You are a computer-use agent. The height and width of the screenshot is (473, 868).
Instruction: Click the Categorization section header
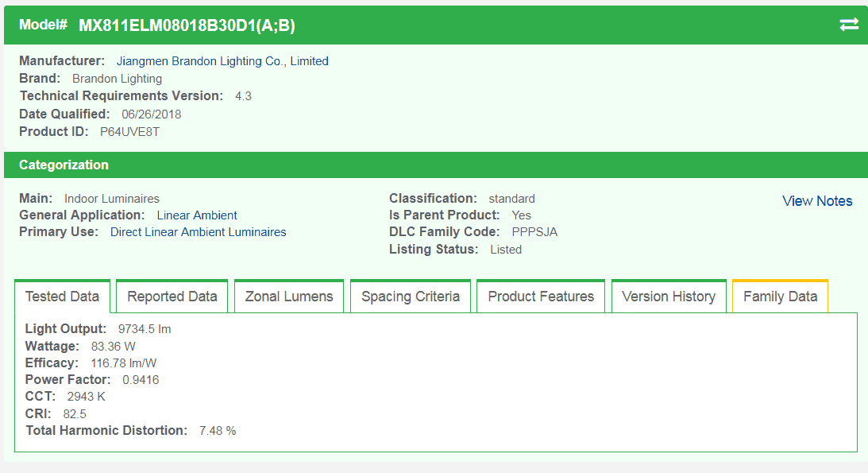[x=64, y=165]
